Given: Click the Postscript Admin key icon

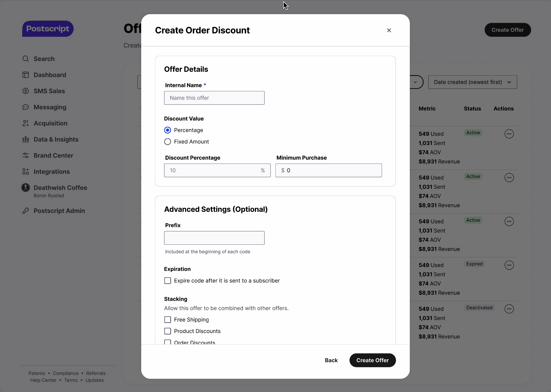Looking at the screenshot, I should (25, 211).
